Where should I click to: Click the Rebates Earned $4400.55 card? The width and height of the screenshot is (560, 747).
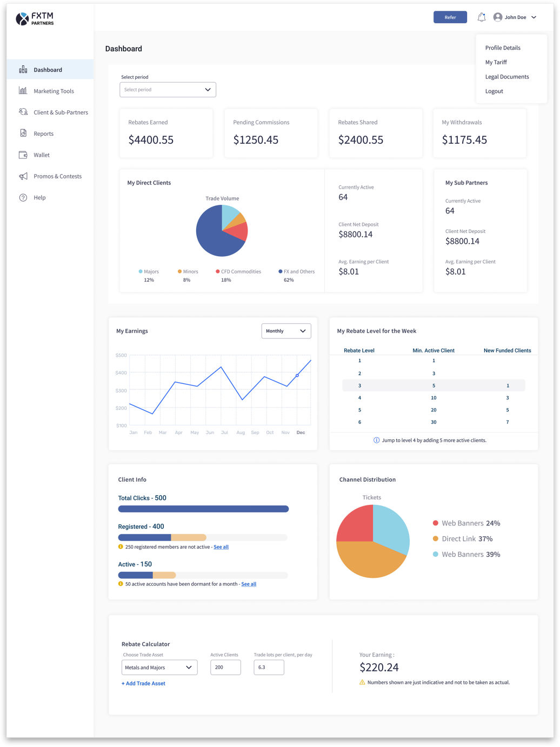(x=166, y=133)
